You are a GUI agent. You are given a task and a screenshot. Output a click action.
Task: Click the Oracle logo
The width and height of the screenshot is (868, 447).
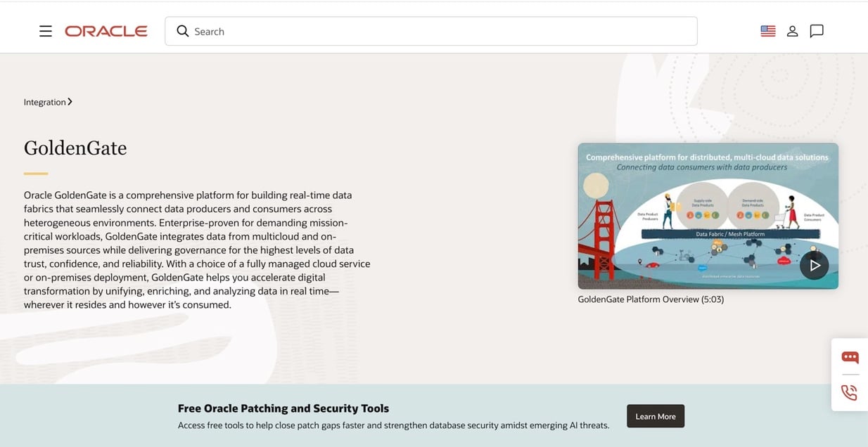click(x=106, y=31)
